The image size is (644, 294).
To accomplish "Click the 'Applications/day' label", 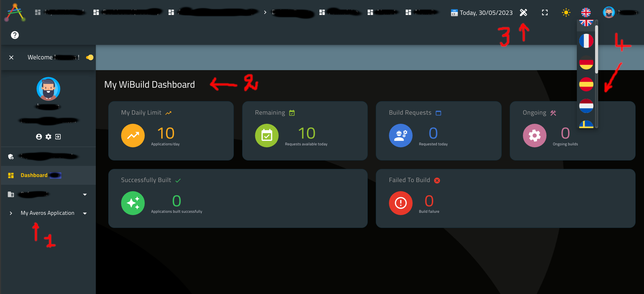I will click(x=165, y=144).
